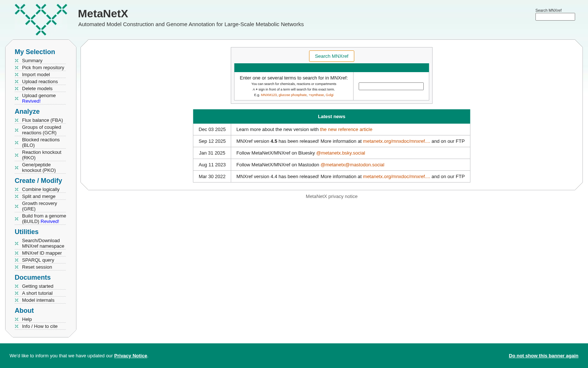The height and width of the screenshot is (368, 588).
Task: Click the bullet icon beside Delete models
Action: pyautogui.click(x=17, y=89)
